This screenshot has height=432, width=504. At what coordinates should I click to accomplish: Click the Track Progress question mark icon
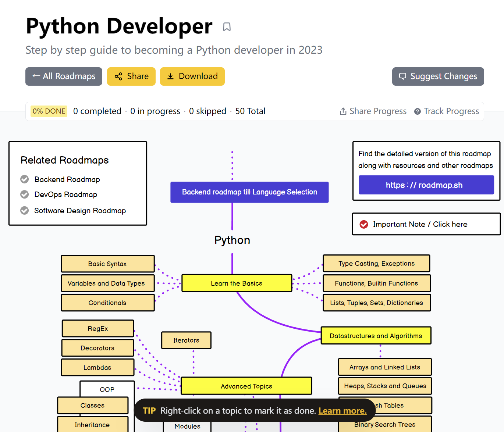click(417, 111)
